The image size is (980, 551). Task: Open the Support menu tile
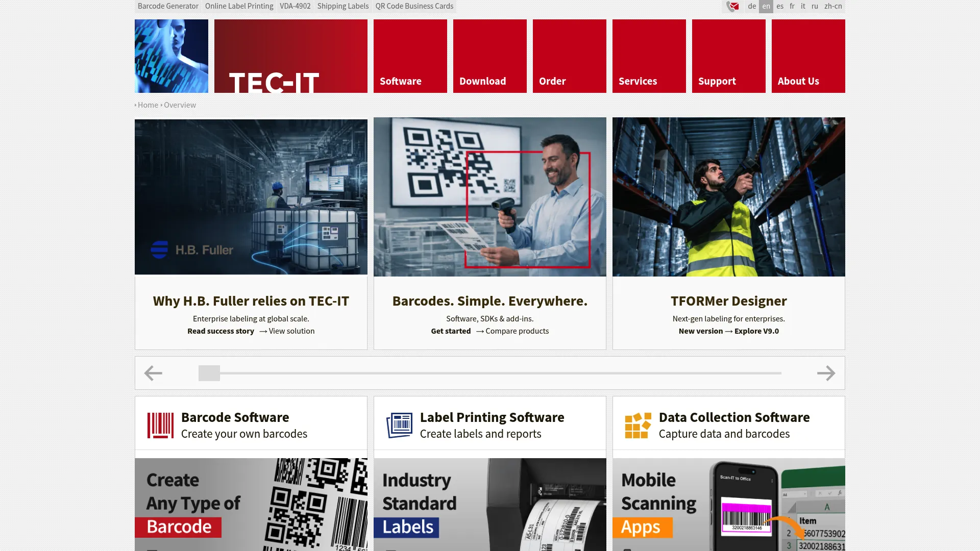pyautogui.click(x=729, y=56)
